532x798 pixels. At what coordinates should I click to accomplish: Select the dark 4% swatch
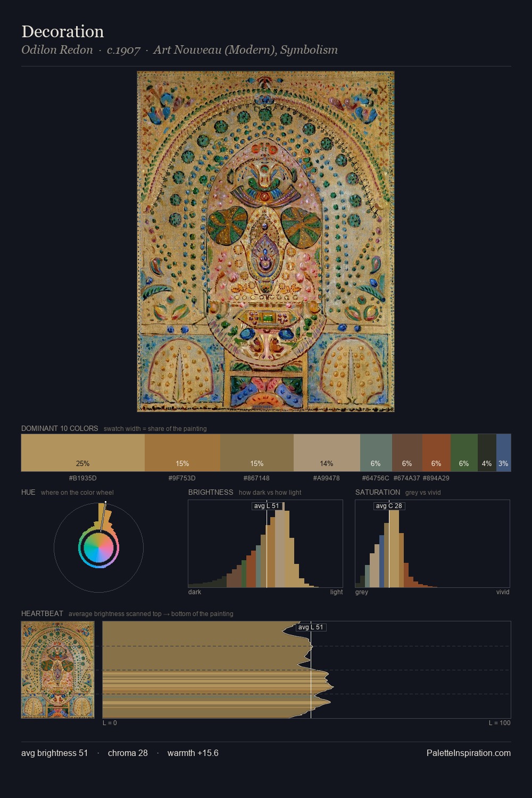[487, 453]
